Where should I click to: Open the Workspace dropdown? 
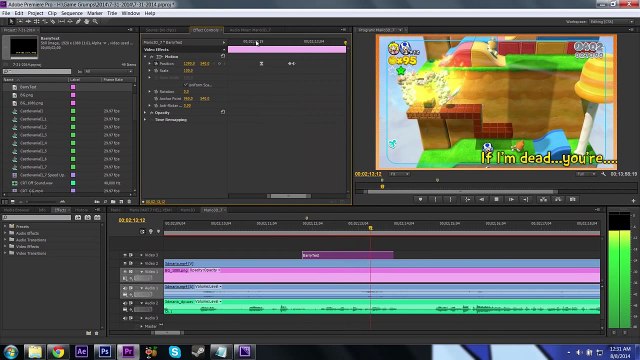(611, 22)
